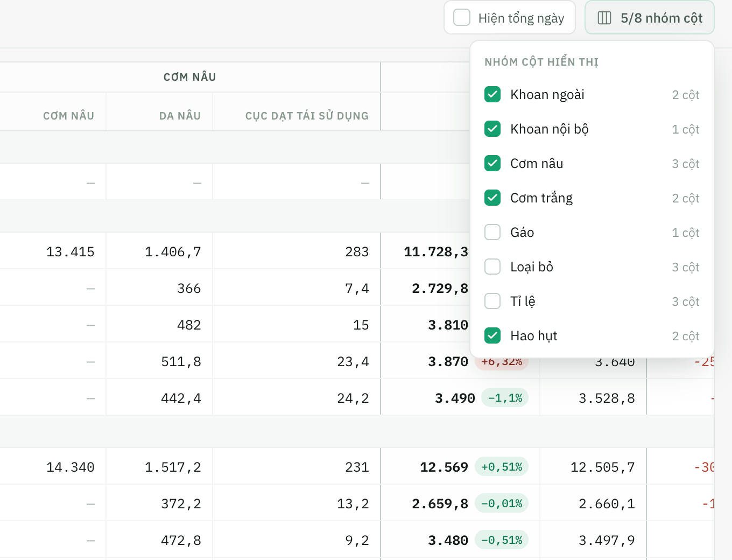Click the DA NÂU column header
Screen dimensions: 732x560
(x=180, y=116)
